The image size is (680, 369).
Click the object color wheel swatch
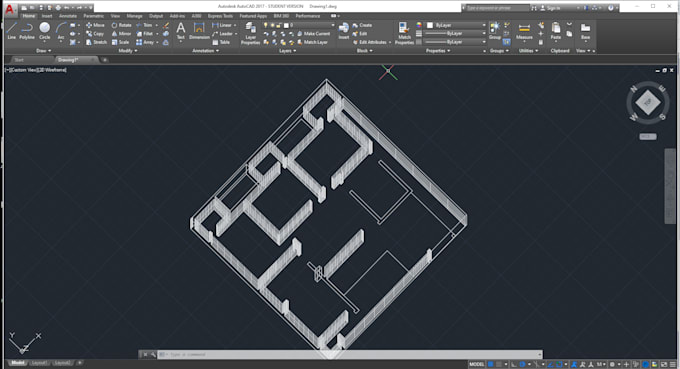tap(419, 25)
